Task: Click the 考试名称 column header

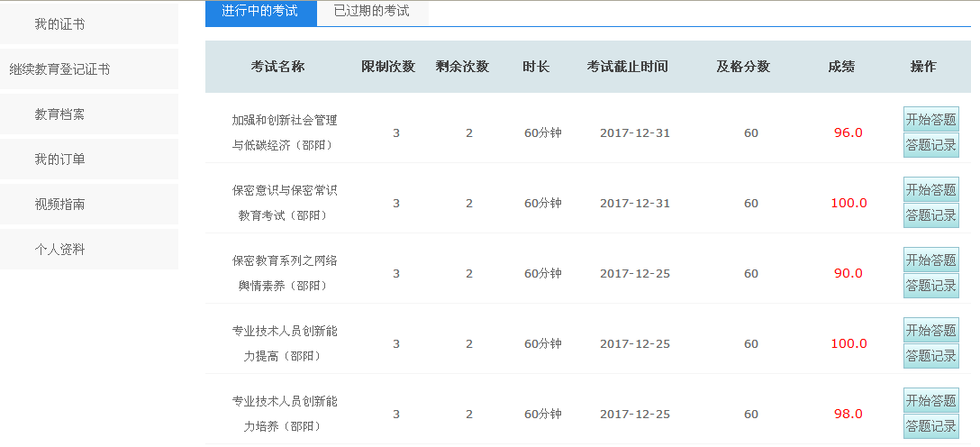Action: (x=277, y=67)
